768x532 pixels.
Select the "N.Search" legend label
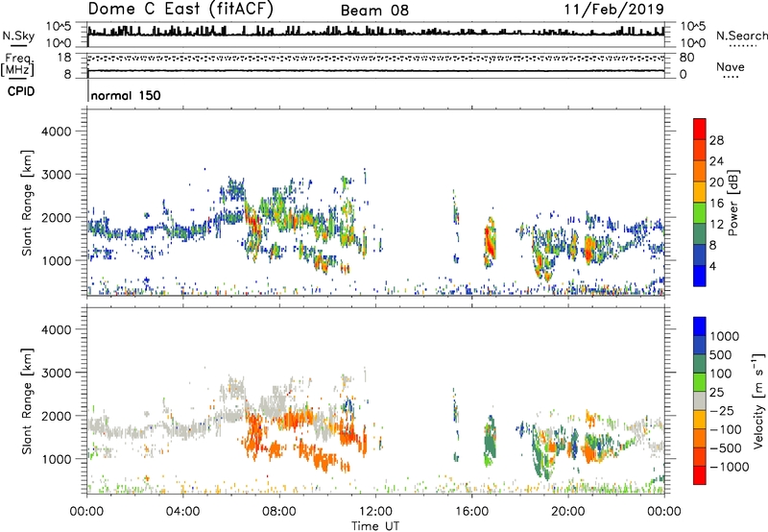[741, 36]
